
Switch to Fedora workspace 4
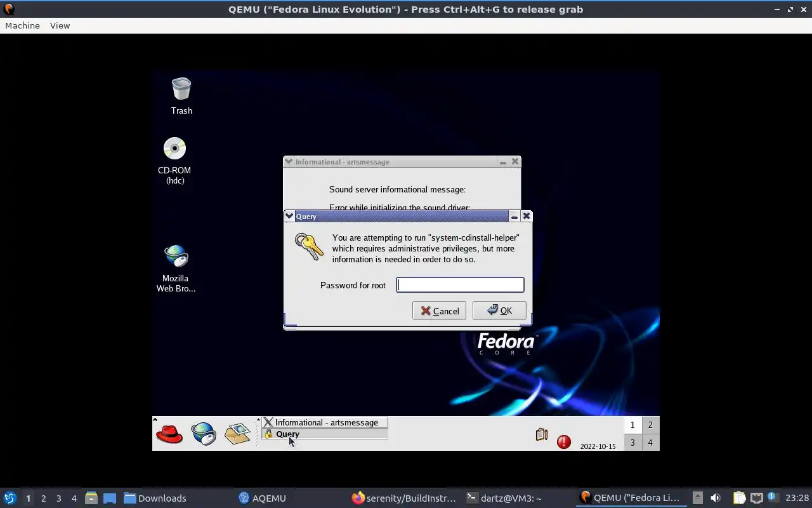pyautogui.click(x=650, y=443)
